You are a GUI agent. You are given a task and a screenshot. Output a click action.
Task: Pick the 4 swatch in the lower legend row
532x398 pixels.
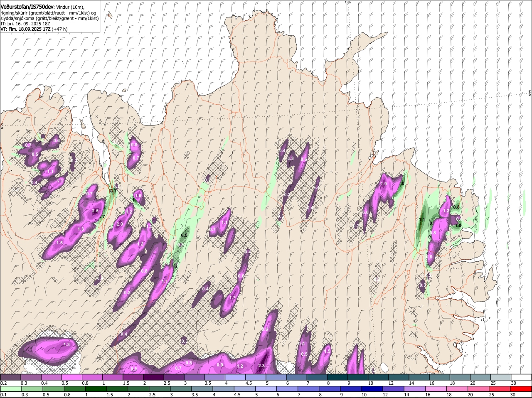click(x=224, y=389)
